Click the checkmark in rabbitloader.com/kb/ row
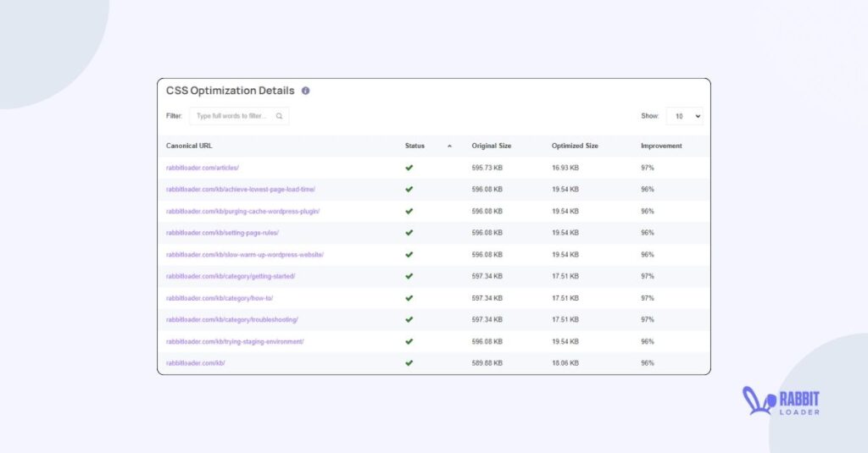868x453 pixels. coord(409,363)
